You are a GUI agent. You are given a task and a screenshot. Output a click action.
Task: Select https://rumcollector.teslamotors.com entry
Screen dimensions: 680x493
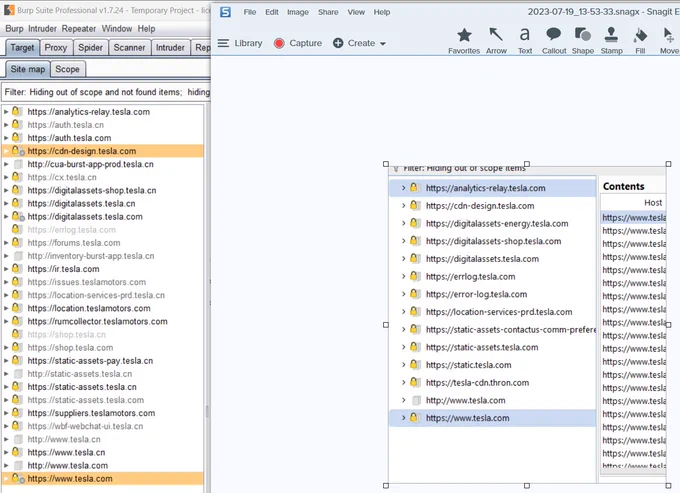point(98,321)
